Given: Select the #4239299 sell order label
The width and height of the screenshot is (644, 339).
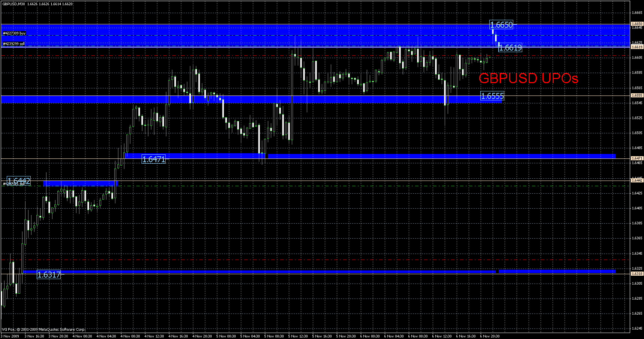Looking at the screenshot, I should pos(14,44).
